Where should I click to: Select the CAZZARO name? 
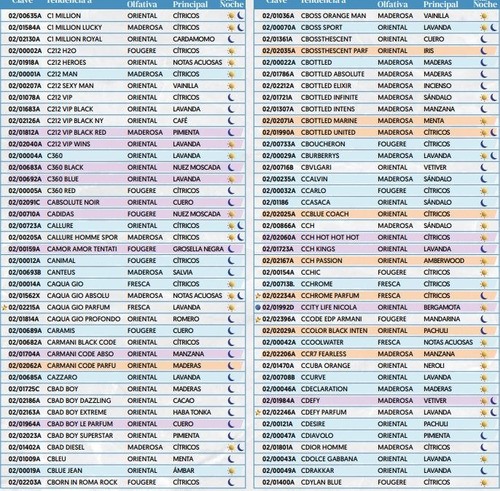click(x=62, y=377)
